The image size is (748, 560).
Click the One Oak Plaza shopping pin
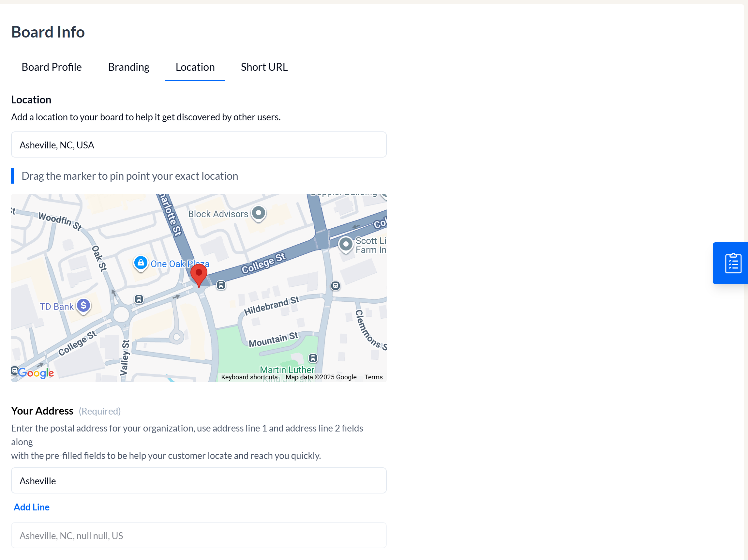(141, 263)
